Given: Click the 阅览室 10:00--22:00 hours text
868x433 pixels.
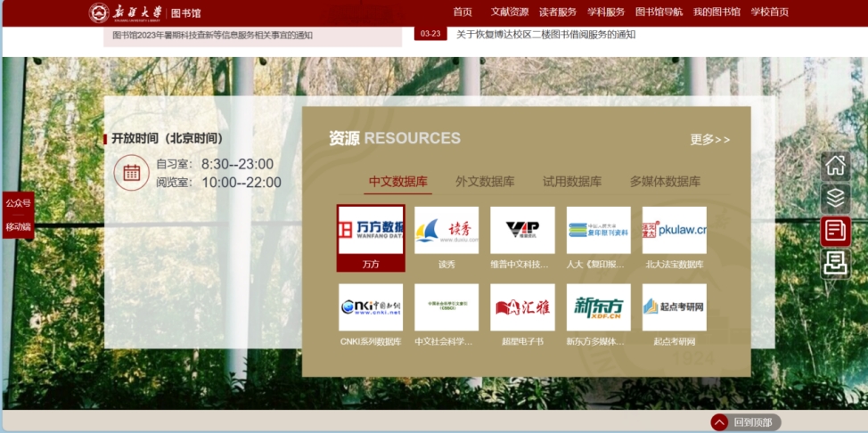Looking at the screenshot, I should [x=218, y=182].
